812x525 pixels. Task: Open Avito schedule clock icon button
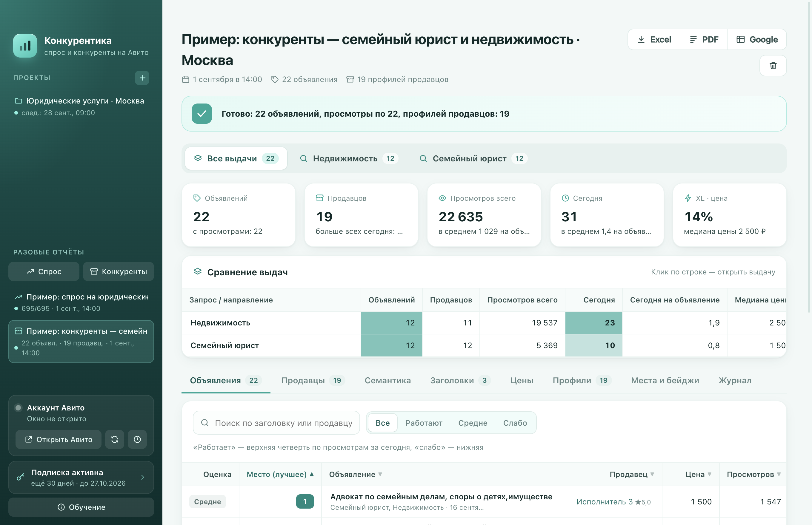click(137, 439)
